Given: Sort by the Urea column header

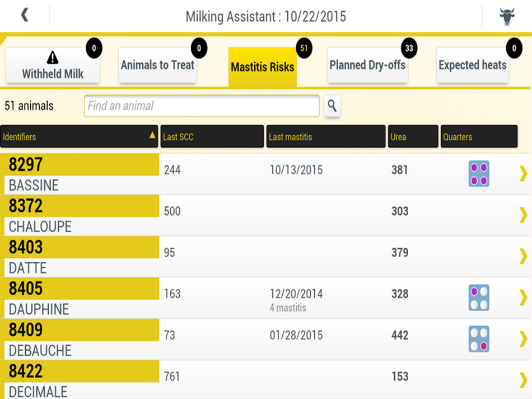Looking at the screenshot, I should 413,137.
